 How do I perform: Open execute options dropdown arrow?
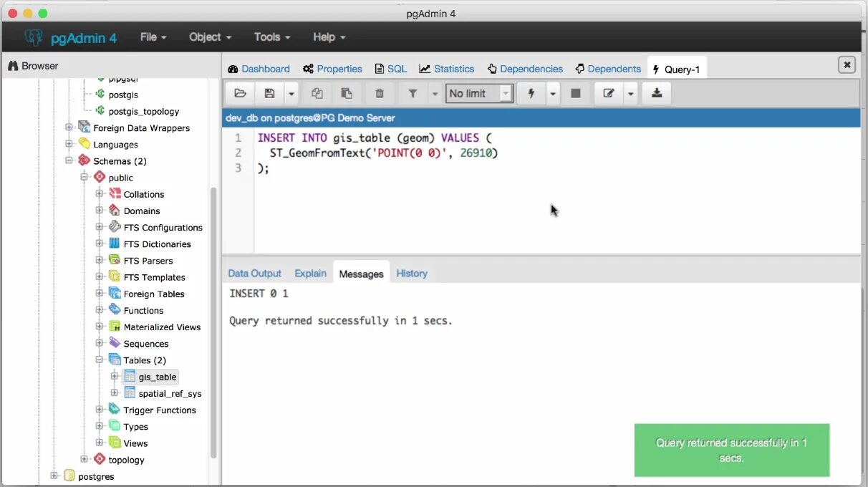pos(553,93)
